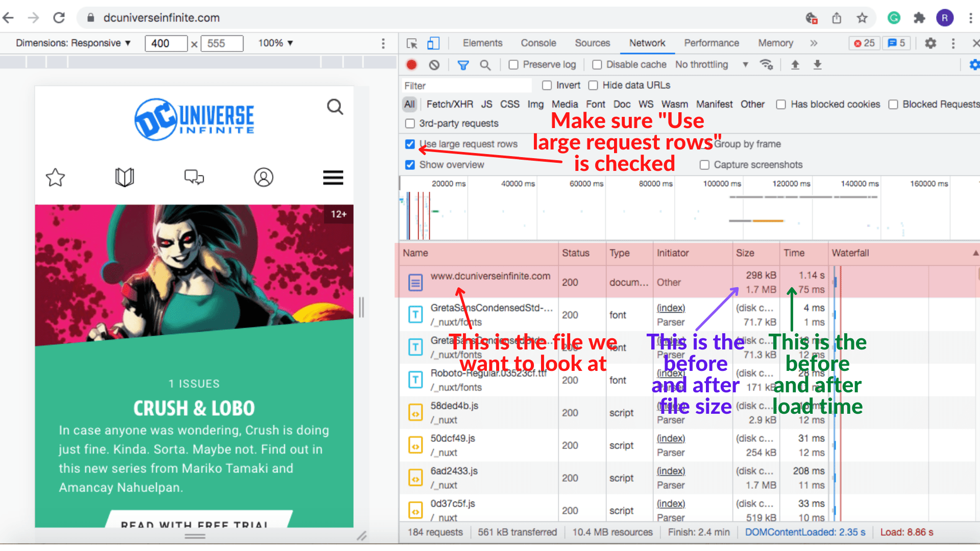
Task: Open the account profile icon on DC site
Action: [263, 178]
